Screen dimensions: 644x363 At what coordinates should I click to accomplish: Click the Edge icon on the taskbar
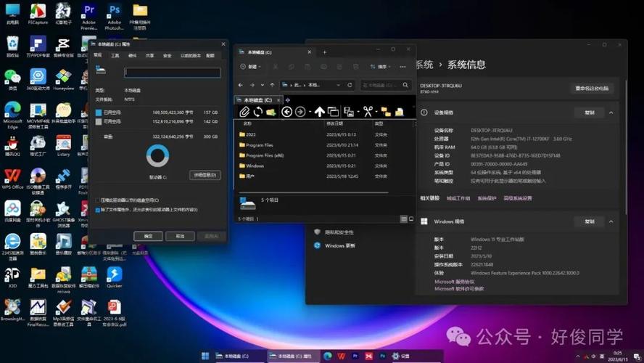[327, 356]
